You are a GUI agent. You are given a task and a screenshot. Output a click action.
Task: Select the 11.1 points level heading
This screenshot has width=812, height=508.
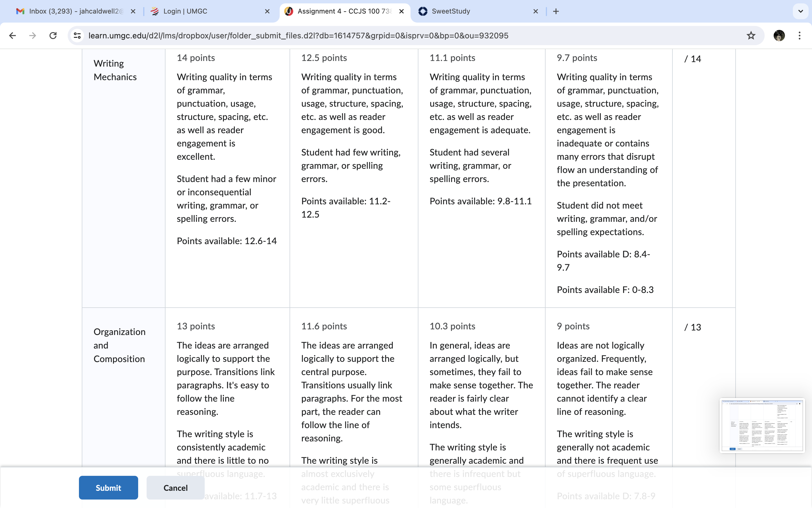(452, 58)
